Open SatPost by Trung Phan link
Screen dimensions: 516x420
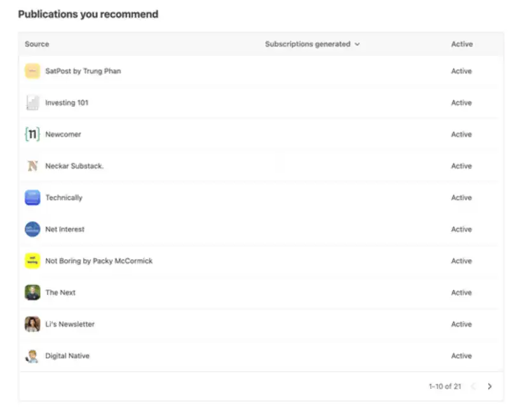click(83, 71)
